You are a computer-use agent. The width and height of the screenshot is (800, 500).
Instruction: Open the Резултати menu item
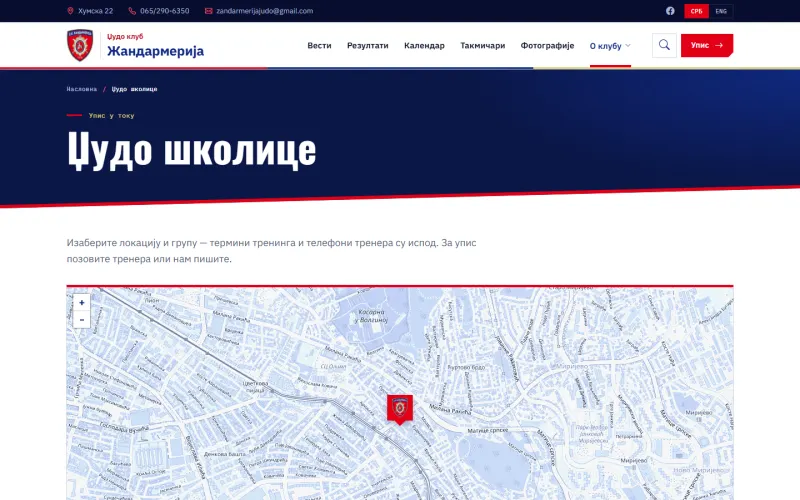368,45
